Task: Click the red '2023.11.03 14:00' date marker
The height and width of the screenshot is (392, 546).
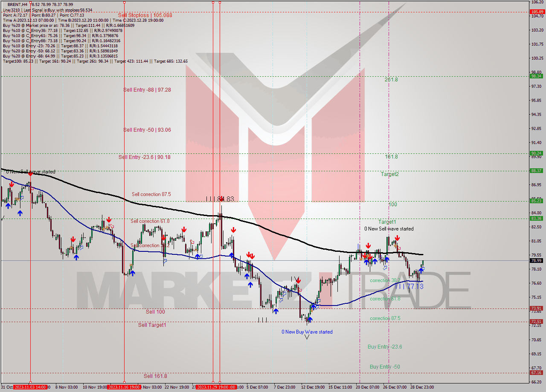Action: 30,387
